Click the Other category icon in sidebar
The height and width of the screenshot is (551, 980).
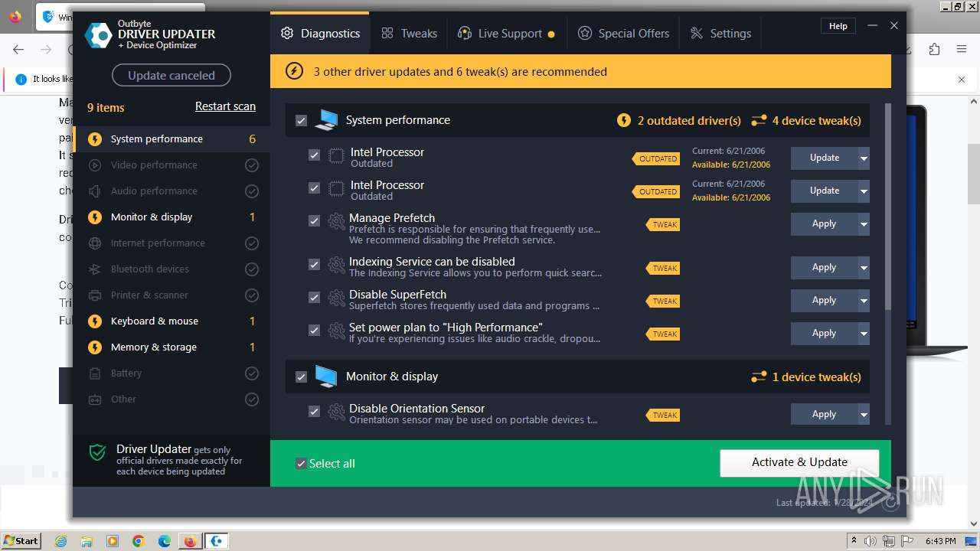pyautogui.click(x=95, y=399)
